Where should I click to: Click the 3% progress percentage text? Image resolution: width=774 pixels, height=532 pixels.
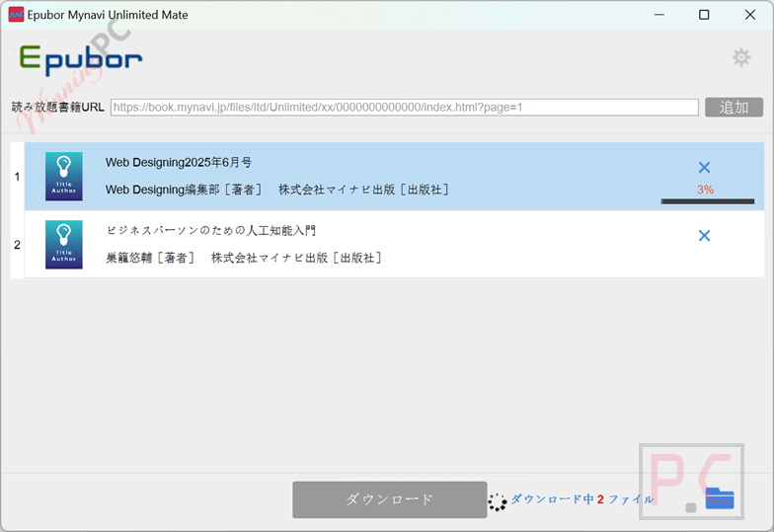click(x=705, y=190)
